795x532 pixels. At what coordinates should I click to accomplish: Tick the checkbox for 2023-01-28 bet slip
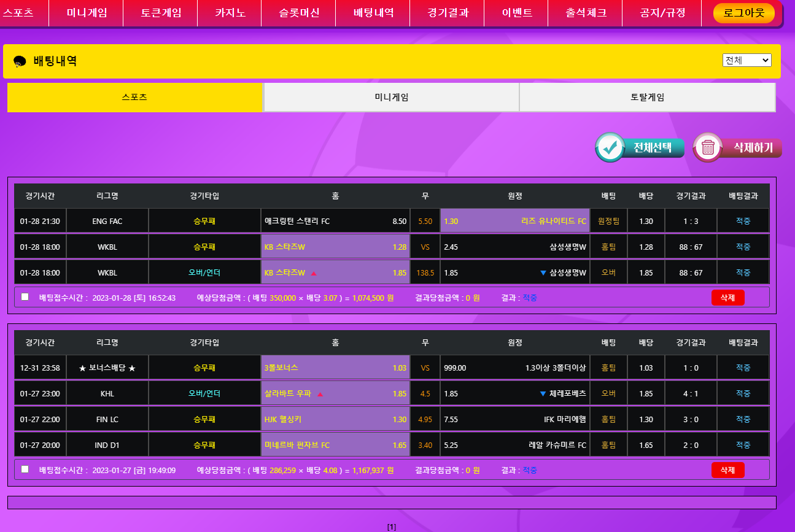(x=25, y=297)
